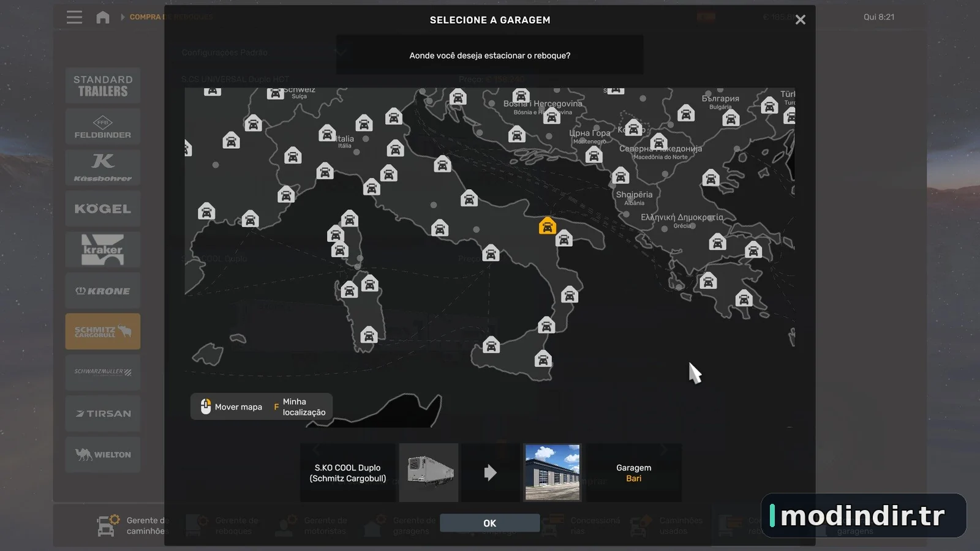The width and height of the screenshot is (980, 551).
Task: Pick the southernmost garage marker in Greece
Action: (x=744, y=299)
